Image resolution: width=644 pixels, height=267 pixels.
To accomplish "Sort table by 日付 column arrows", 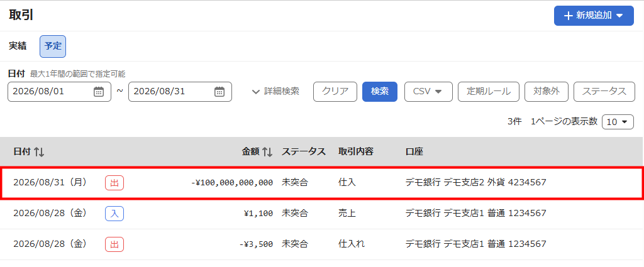I will (x=39, y=152).
